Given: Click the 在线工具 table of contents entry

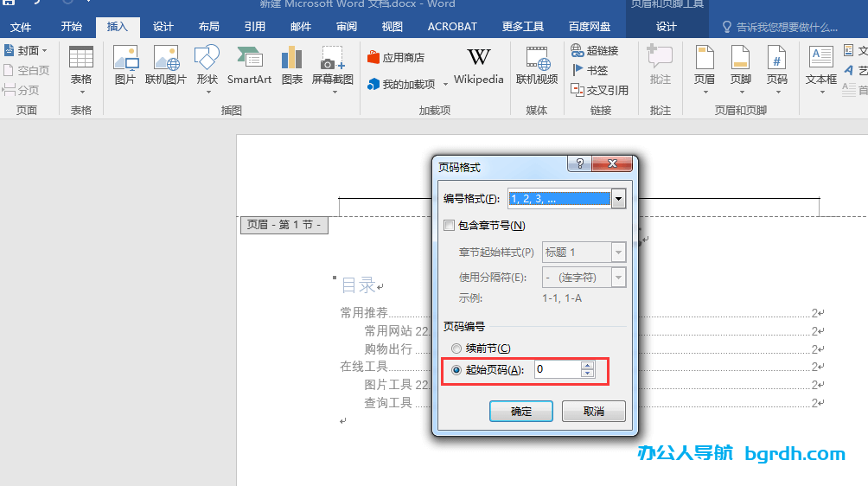Looking at the screenshot, I should coord(364,367).
